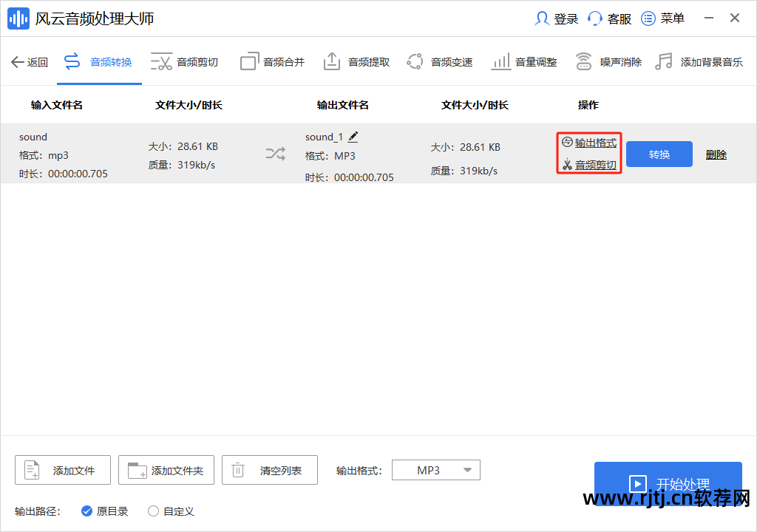Click 返回 to go back
The width and height of the screenshot is (757, 532).
30,61
